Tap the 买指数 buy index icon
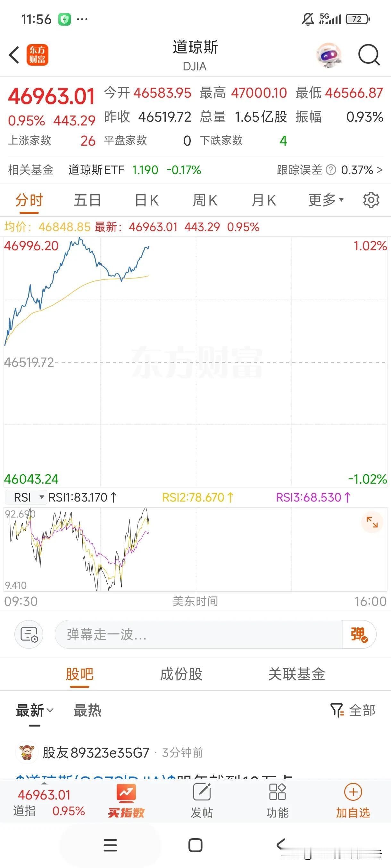The image size is (391, 868). pyautogui.click(x=126, y=801)
